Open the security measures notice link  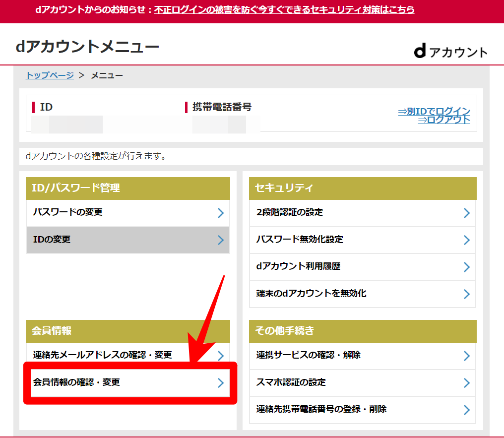[x=284, y=9]
